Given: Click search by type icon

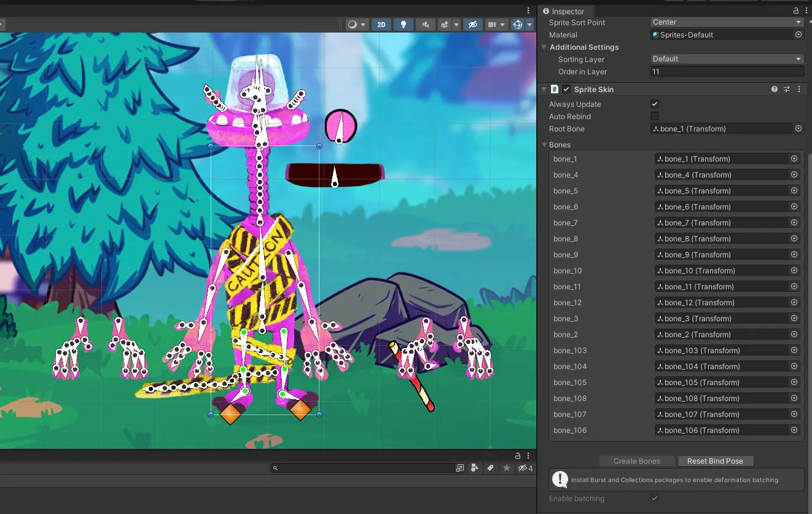Looking at the screenshot, I should tap(474, 468).
